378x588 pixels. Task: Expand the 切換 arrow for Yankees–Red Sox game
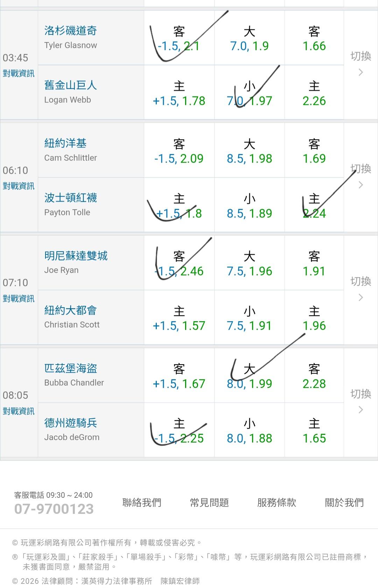tap(360, 177)
